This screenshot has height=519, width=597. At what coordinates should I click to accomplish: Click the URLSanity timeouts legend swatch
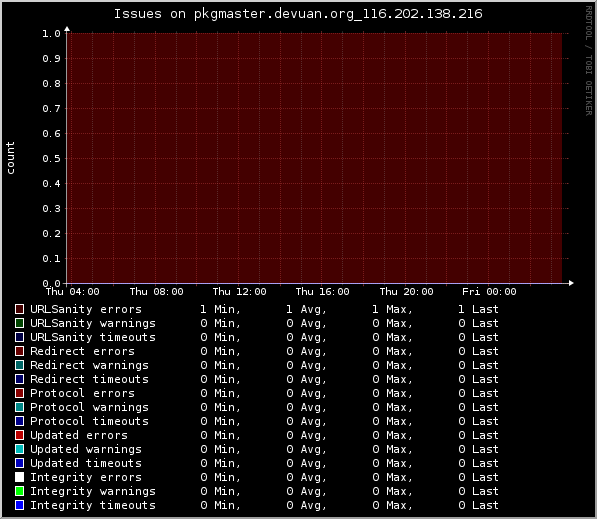(x=19, y=337)
